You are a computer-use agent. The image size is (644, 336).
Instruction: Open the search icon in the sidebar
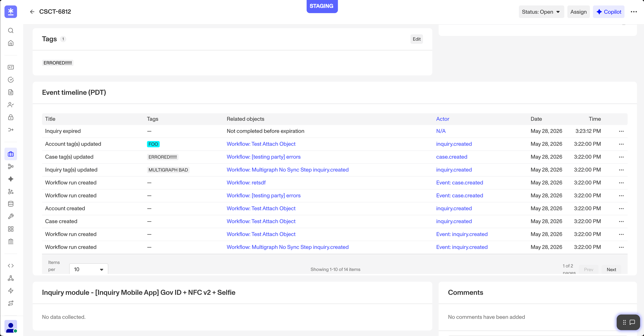click(x=11, y=31)
